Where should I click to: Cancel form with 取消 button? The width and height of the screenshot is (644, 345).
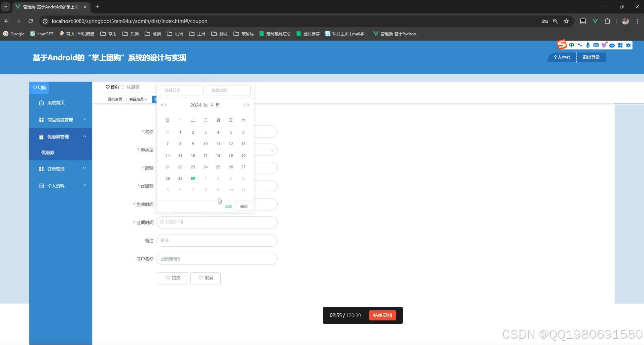(206, 278)
